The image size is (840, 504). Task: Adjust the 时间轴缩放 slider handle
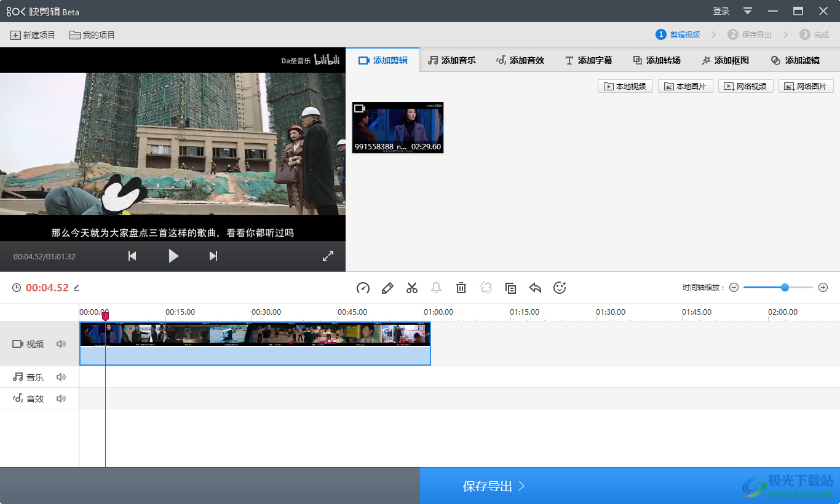click(x=785, y=287)
